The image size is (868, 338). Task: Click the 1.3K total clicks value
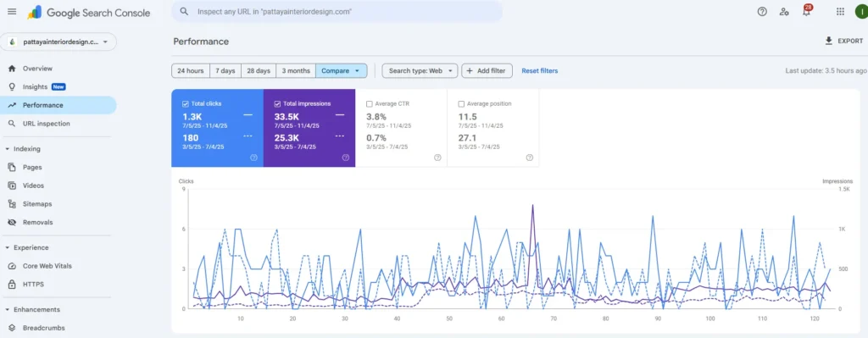(192, 117)
